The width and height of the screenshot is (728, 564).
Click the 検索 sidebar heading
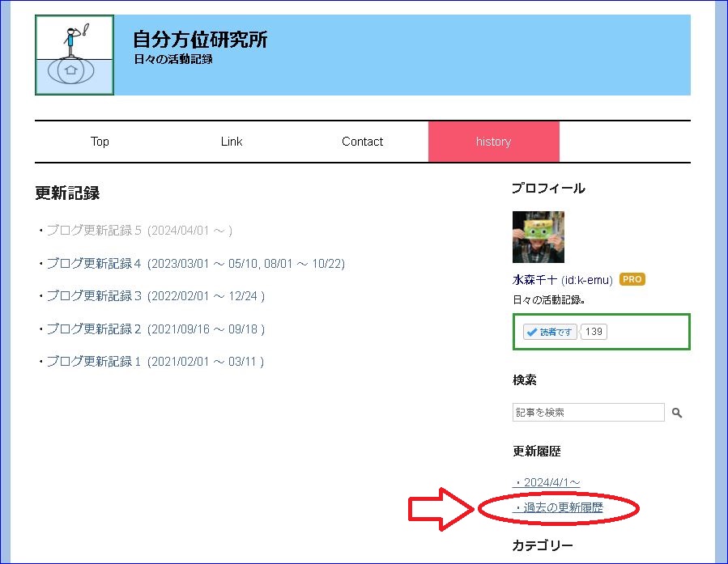click(x=525, y=380)
